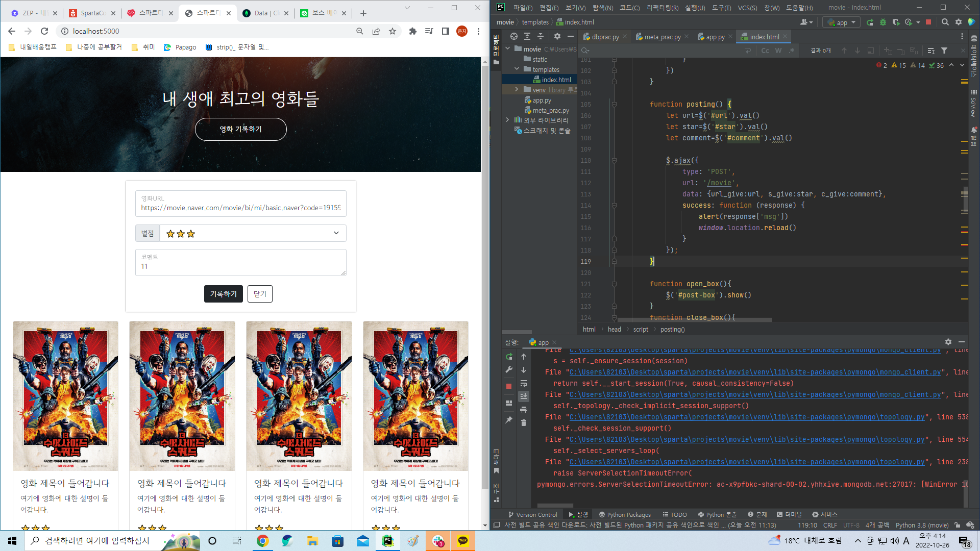Click print icon in run console
This screenshot has height=551, width=980.
click(524, 410)
